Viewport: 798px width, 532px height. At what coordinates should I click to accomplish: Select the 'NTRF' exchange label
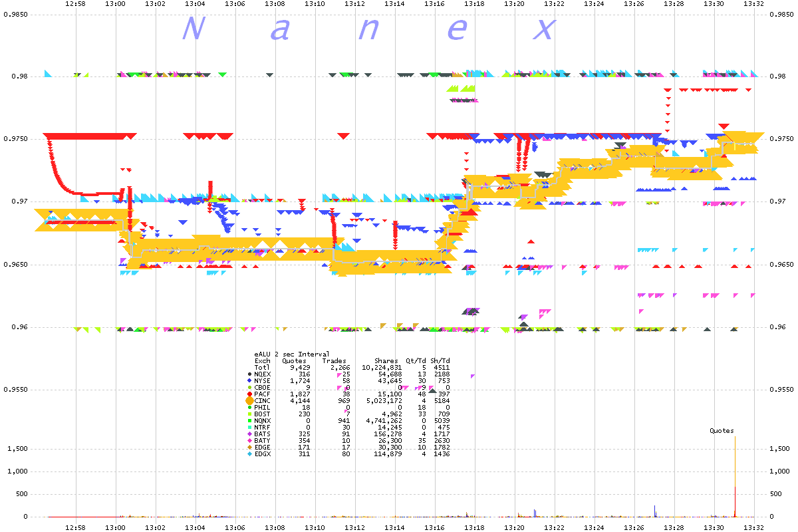[263, 428]
